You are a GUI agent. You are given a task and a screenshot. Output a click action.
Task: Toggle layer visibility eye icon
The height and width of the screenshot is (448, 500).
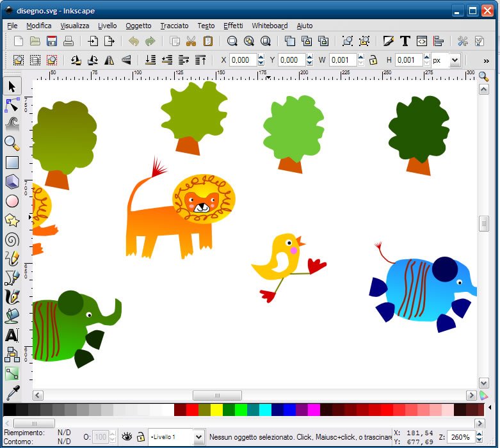pyautogui.click(x=127, y=436)
